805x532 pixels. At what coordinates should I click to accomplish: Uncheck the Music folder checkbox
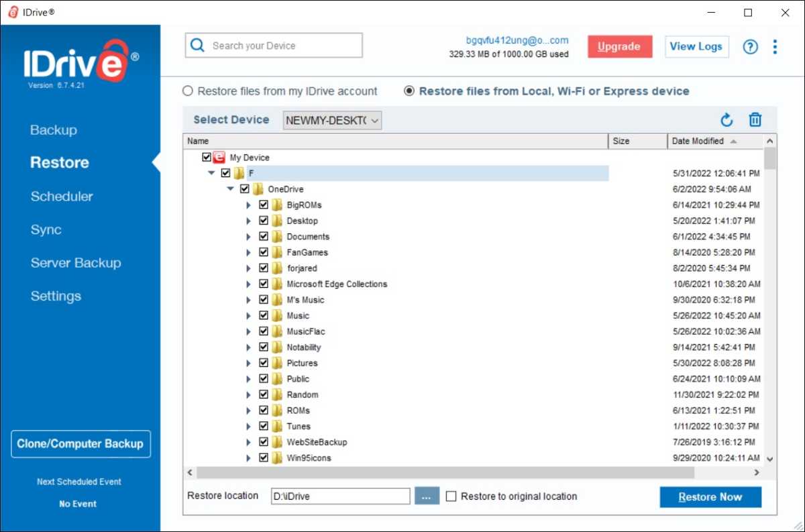264,316
